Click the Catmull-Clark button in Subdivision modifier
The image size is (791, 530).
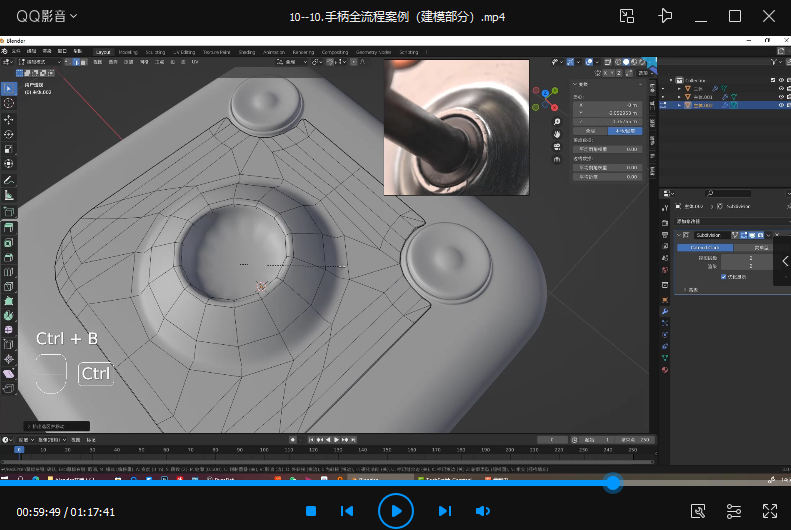(704, 246)
